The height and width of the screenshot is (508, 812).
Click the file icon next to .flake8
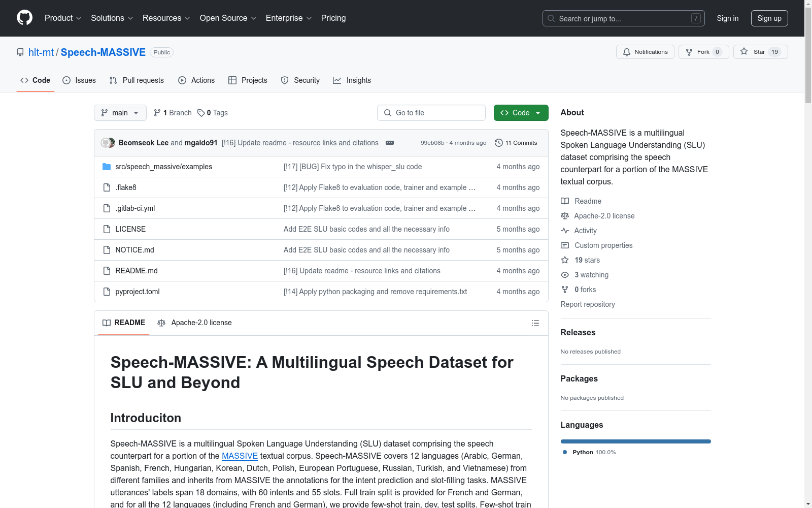[x=107, y=187]
